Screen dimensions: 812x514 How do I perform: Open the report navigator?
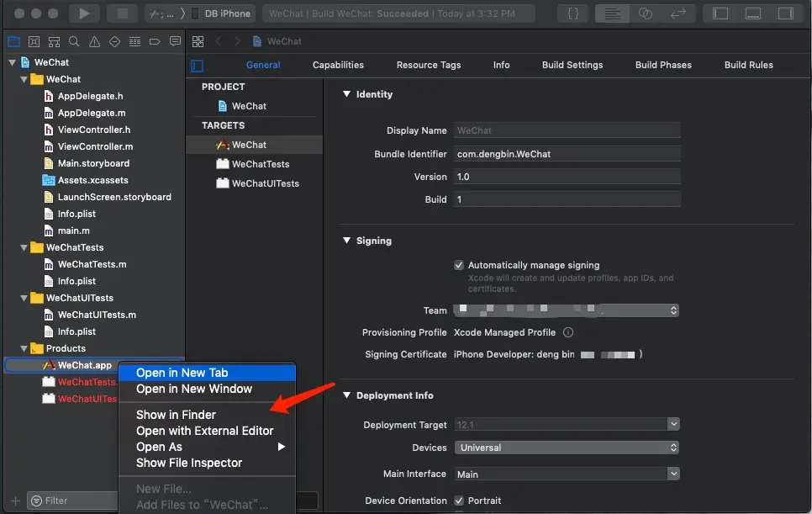pos(175,41)
